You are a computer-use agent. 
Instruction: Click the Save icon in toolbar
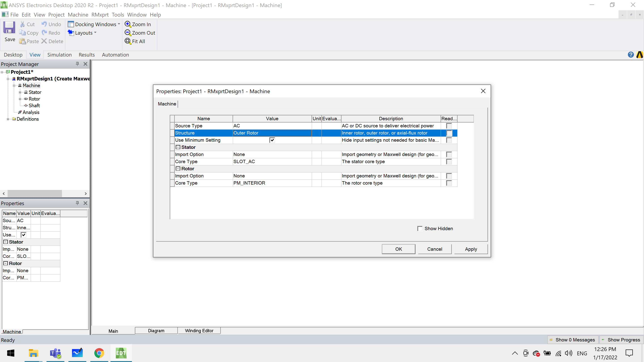click(x=9, y=27)
